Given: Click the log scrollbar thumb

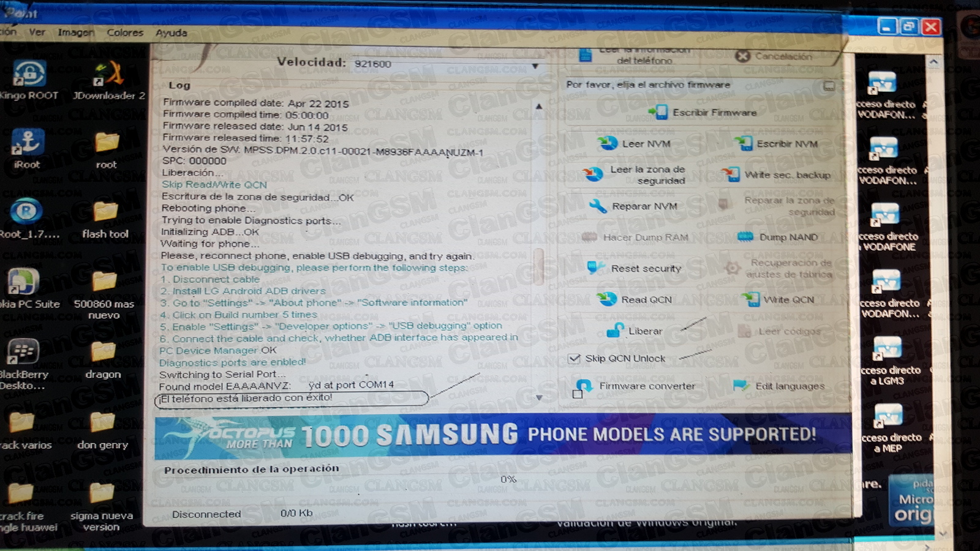Looking at the screenshot, I should [x=539, y=266].
